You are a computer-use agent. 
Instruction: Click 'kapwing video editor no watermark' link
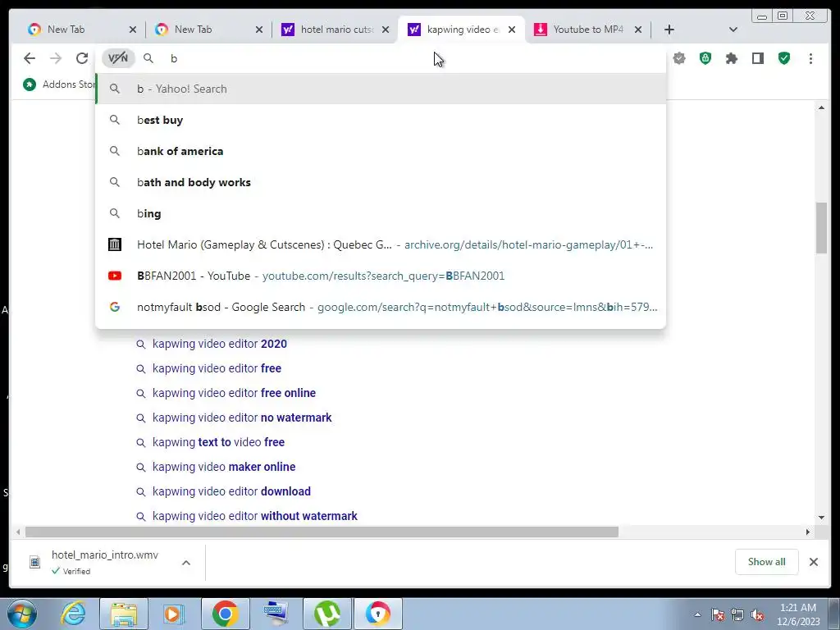point(242,418)
